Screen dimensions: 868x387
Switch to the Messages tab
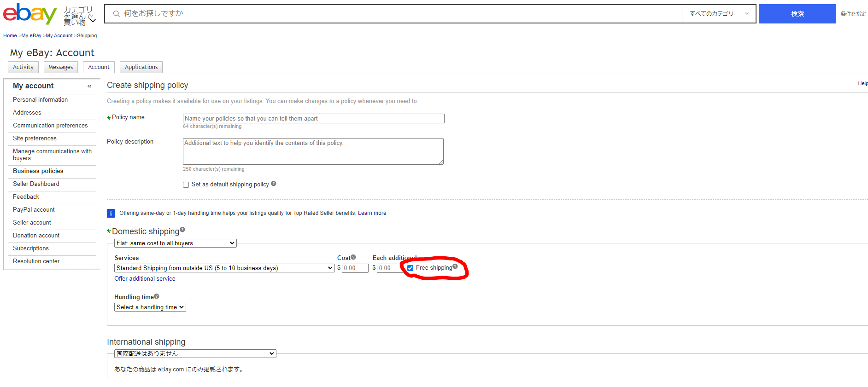tap(61, 67)
